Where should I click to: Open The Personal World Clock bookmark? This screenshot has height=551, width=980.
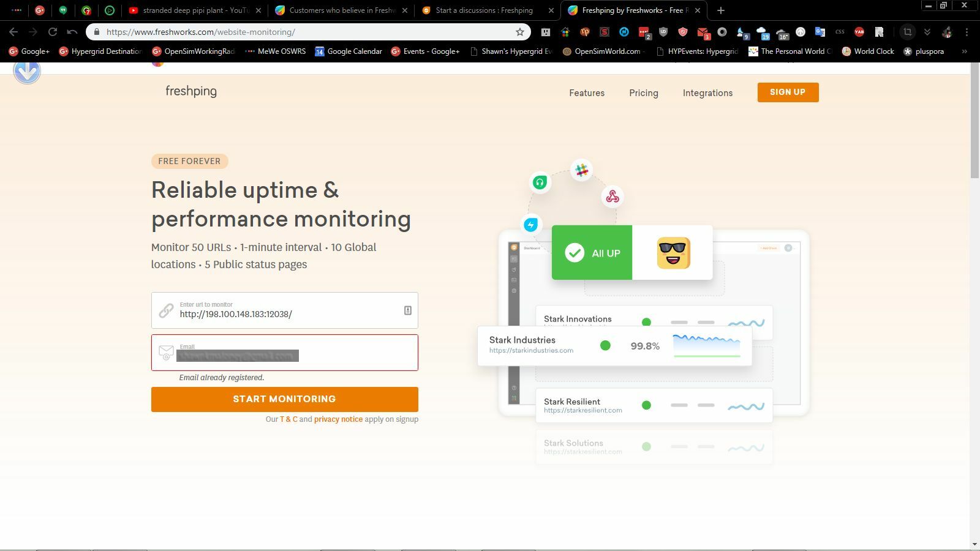coord(790,51)
